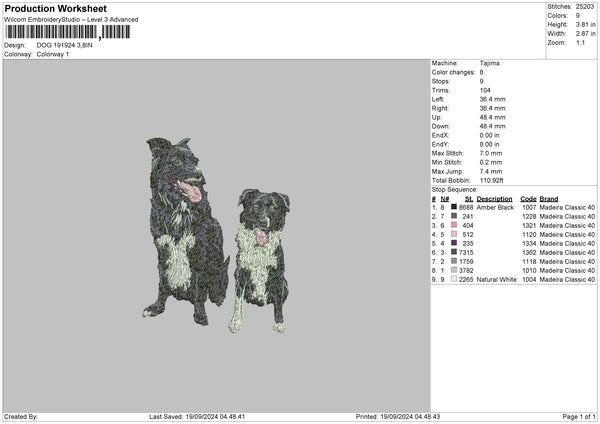Image resolution: width=600 pixels, height=424 pixels.
Task: Click the 'EndX:' value '0.00 in'
Action: coord(489,135)
